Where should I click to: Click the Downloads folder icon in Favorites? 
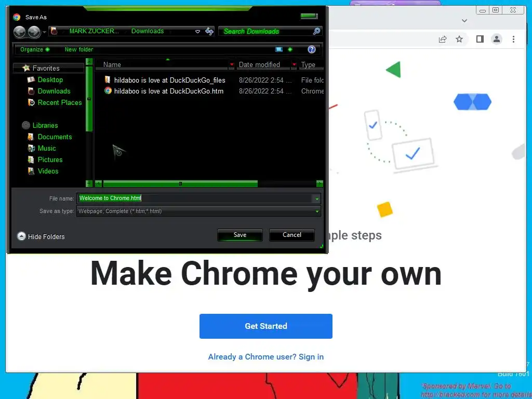pyautogui.click(x=31, y=91)
